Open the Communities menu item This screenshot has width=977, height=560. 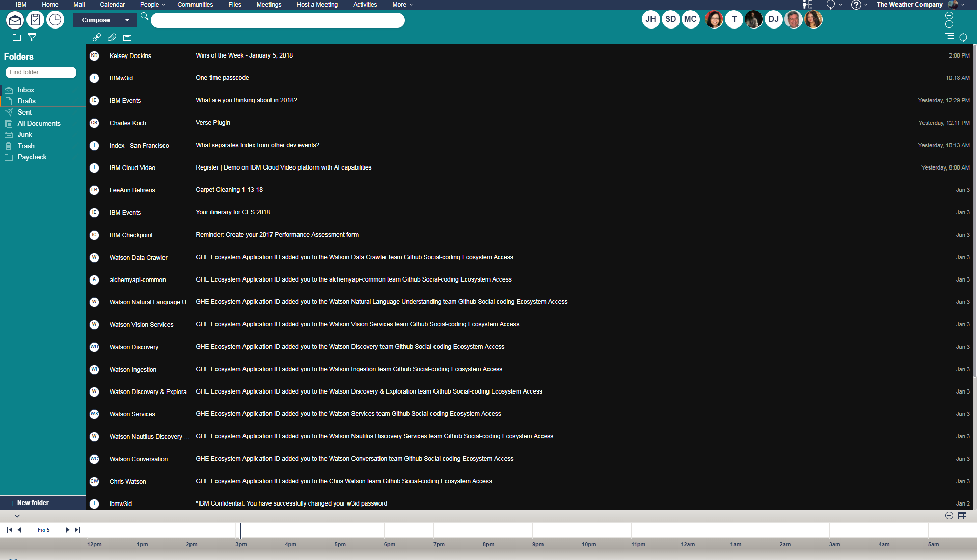pos(195,5)
